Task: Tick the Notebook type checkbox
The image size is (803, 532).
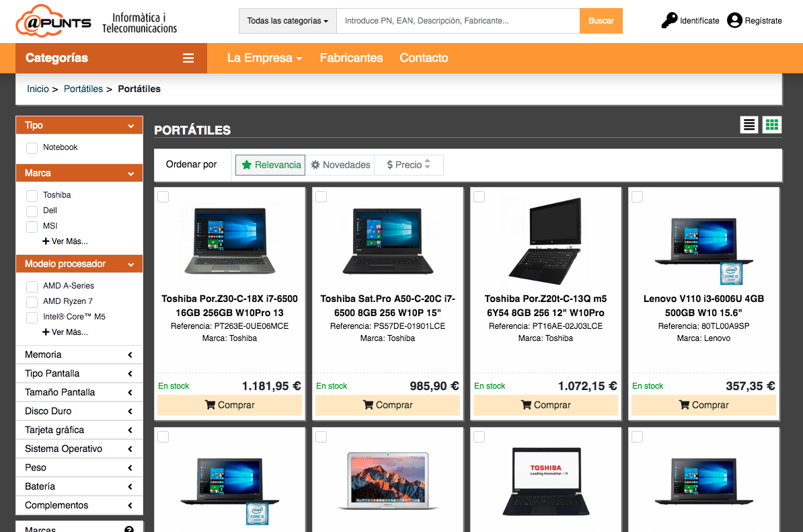Action: click(x=32, y=148)
